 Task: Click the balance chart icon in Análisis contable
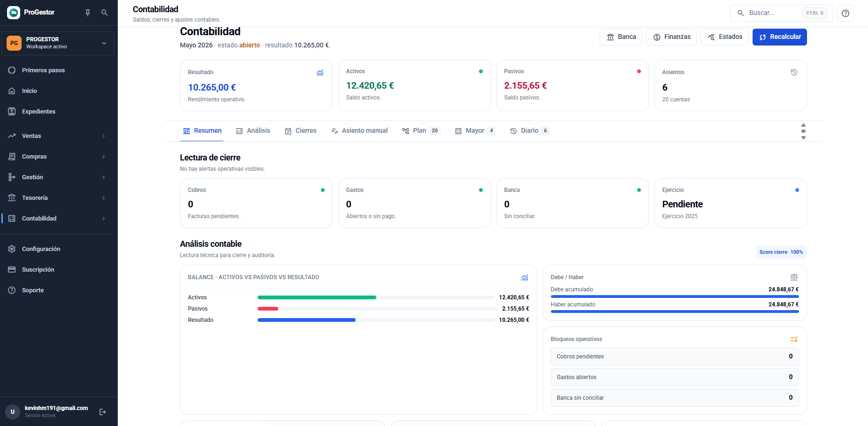[x=525, y=278]
